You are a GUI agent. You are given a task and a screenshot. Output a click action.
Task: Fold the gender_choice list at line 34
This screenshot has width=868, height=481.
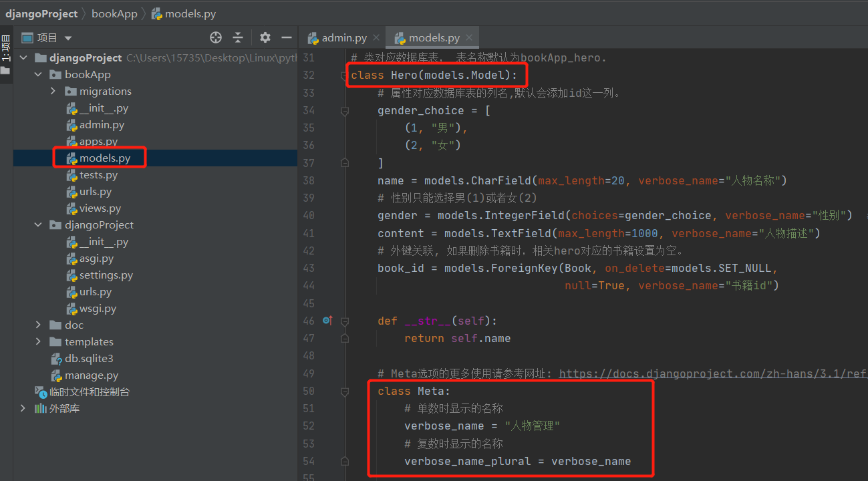[345, 111]
